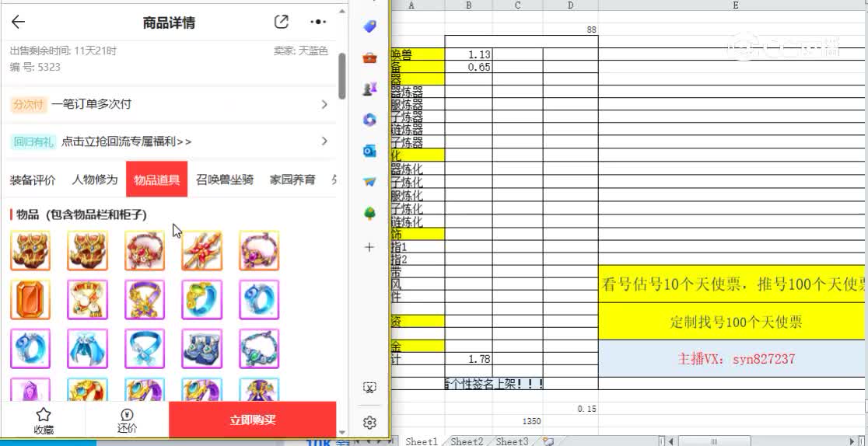The image size is (868, 446).
Task: Select the light blue cloak item
Action: click(x=87, y=349)
